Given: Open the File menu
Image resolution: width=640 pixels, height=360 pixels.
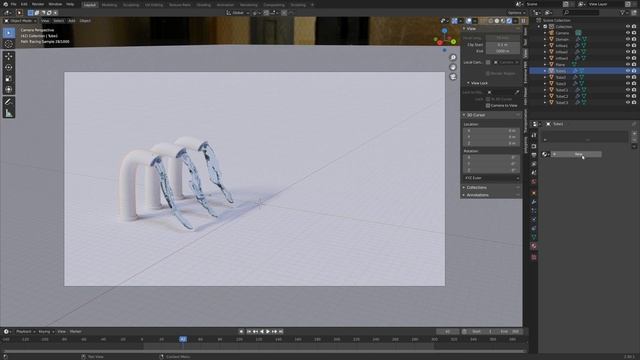Looking at the screenshot, I should [13, 4].
